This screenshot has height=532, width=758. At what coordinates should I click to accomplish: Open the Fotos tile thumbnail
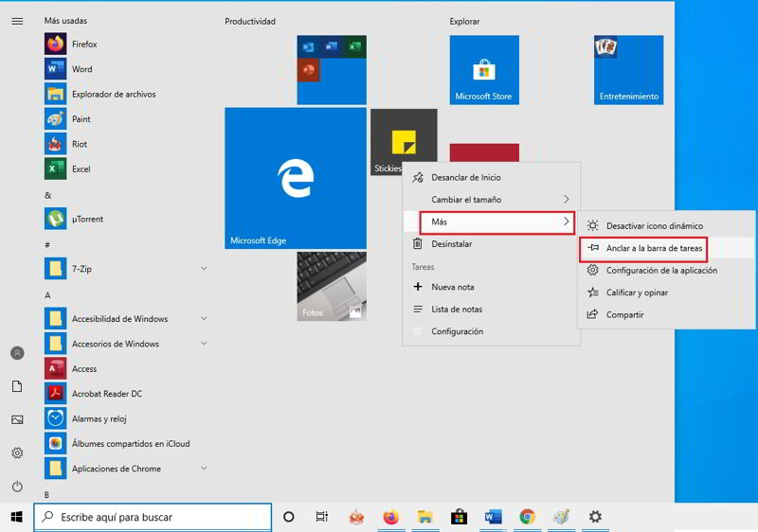tap(331, 286)
